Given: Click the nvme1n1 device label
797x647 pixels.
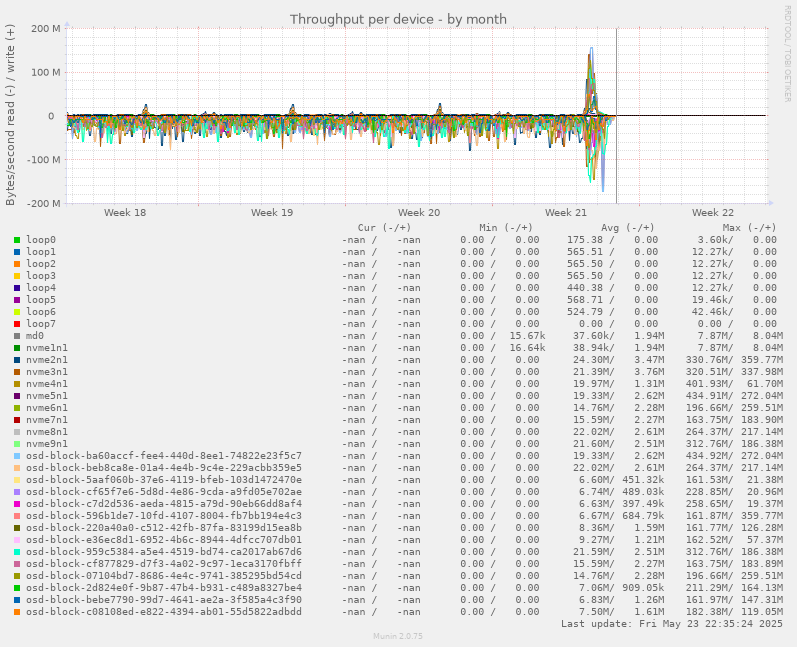Looking at the screenshot, I should point(47,348).
